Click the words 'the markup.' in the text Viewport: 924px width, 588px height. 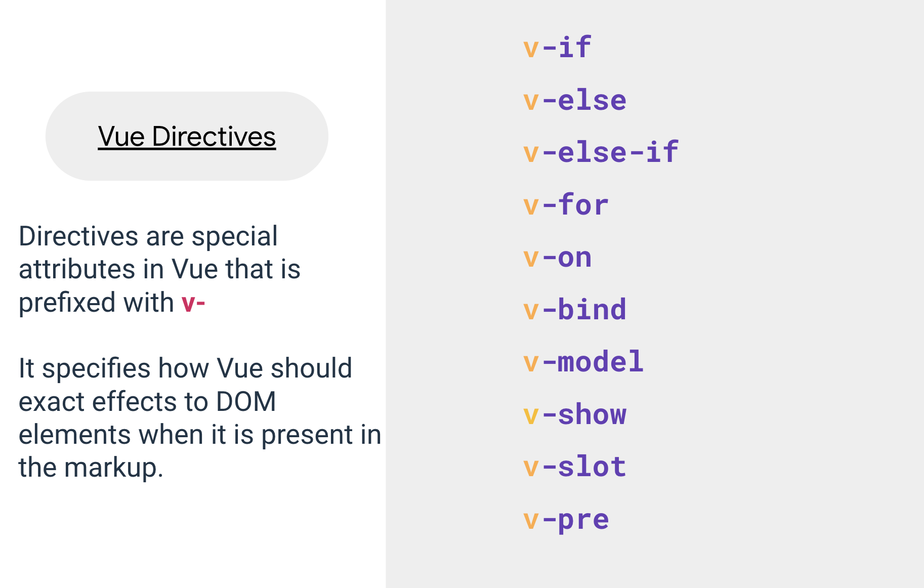pyautogui.click(x=91, y=468)
